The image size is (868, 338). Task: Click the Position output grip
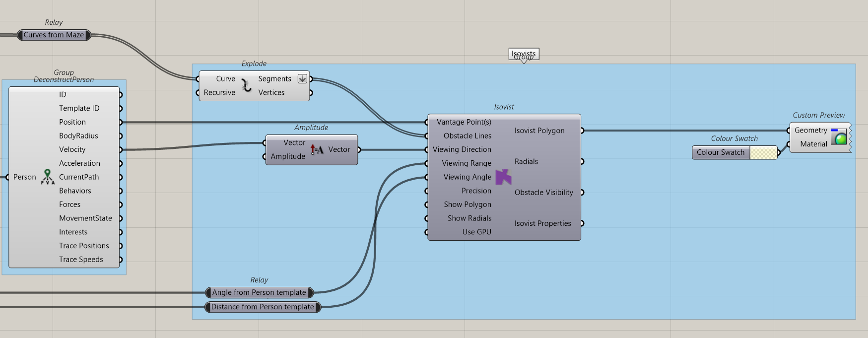(x=121, y=122)
